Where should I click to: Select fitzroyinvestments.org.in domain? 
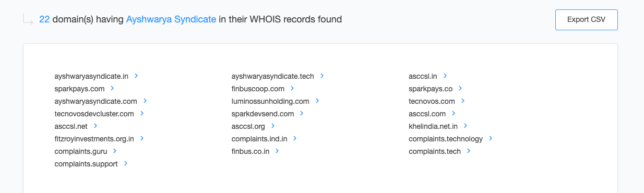click(x=94, y=139)
